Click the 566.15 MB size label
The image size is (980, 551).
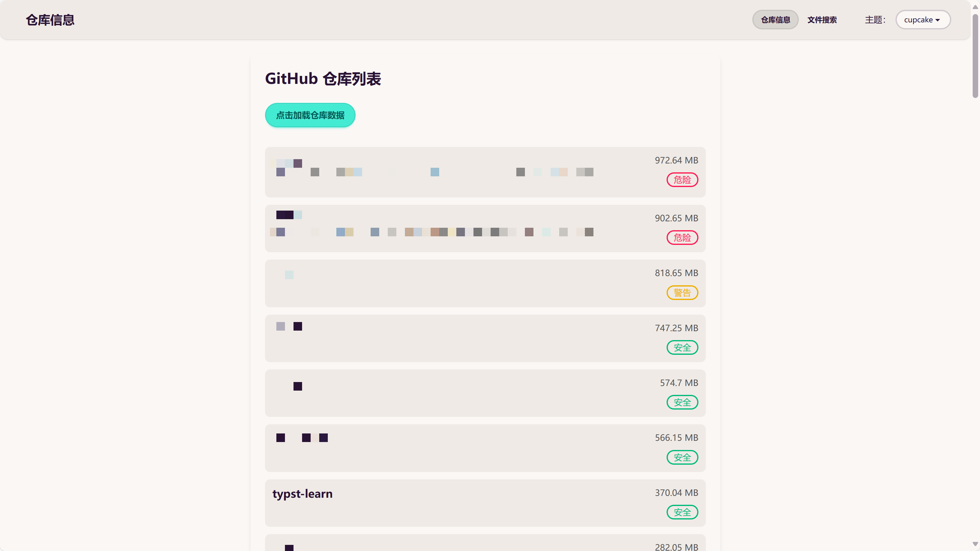pos(676,438)
